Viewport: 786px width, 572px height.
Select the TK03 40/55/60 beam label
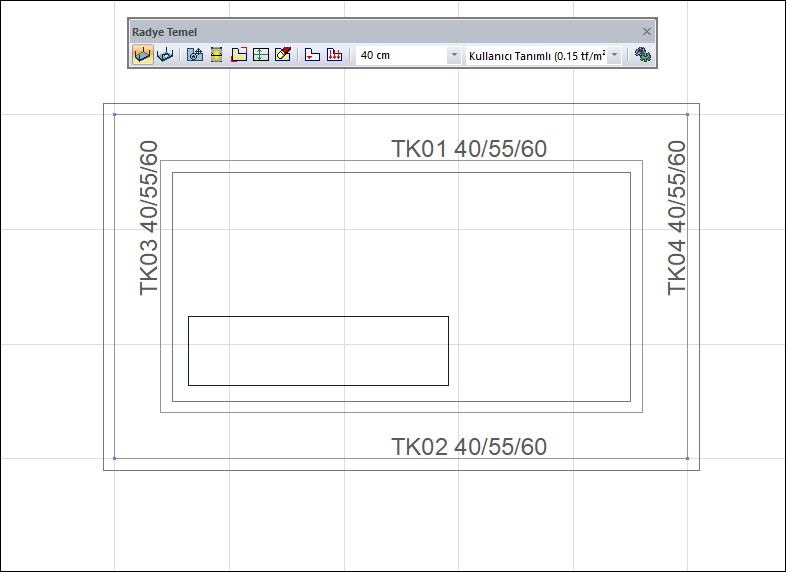point(148,218)
